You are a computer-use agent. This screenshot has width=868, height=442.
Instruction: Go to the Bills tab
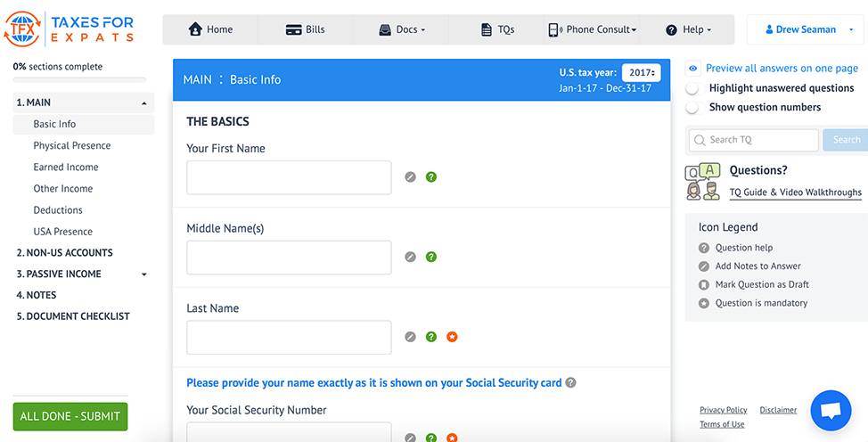(305, 29)
